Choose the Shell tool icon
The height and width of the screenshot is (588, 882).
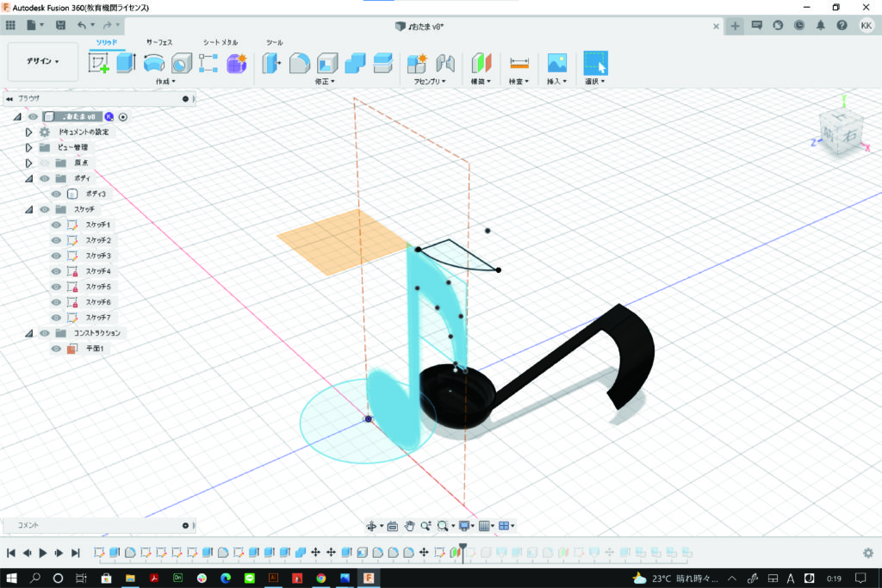326,63
